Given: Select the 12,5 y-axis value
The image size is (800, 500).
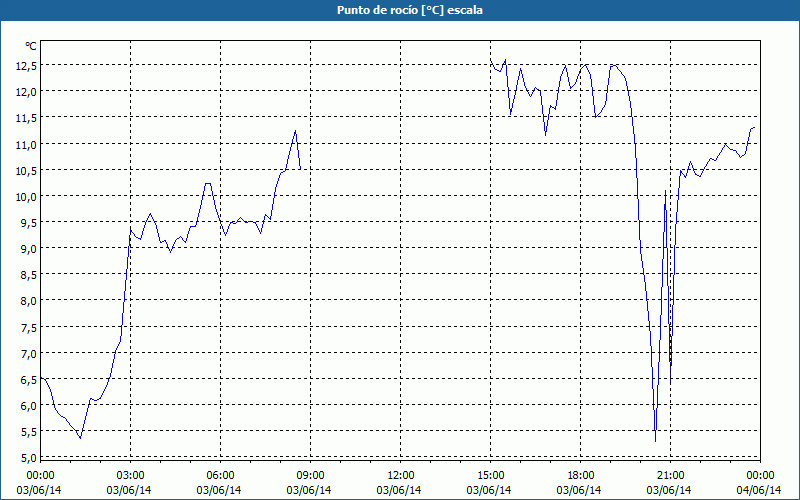Looking at the screenshot, I should click(26, 66).
